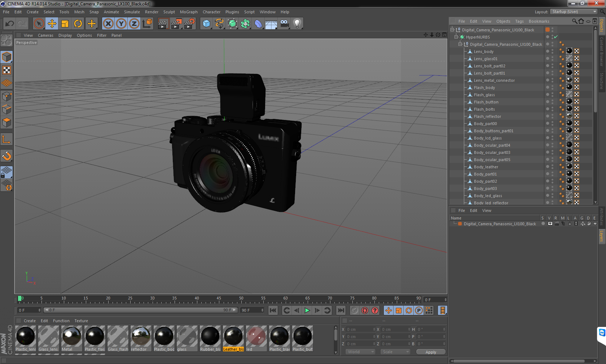Click the record active objects button

(355, 310)
